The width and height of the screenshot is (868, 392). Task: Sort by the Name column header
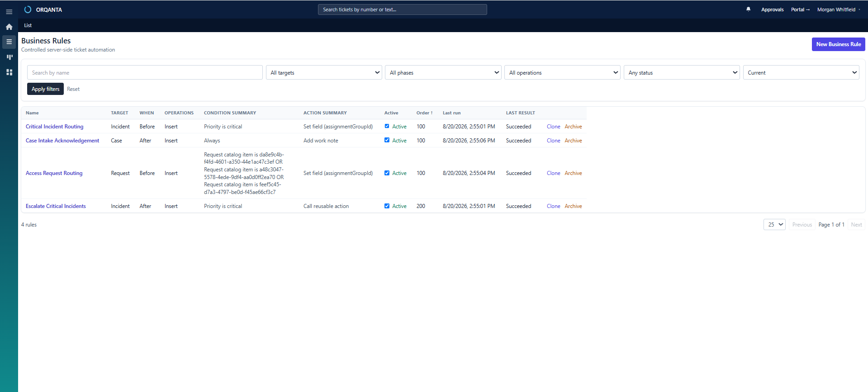32,113
